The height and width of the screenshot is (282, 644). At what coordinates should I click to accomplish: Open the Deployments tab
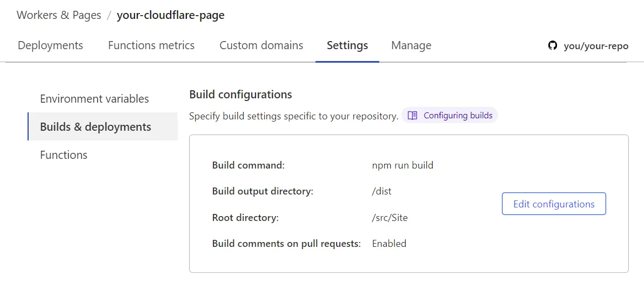click(50, 45)
